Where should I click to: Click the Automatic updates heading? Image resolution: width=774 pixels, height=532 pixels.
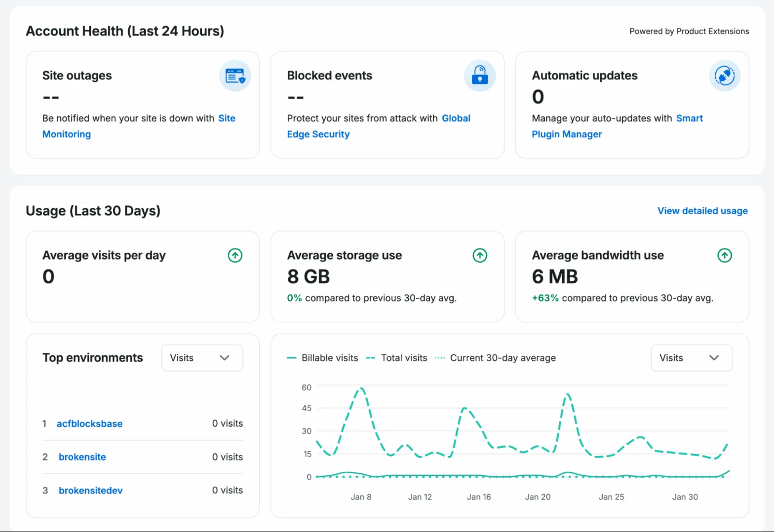tap(584, 76)
